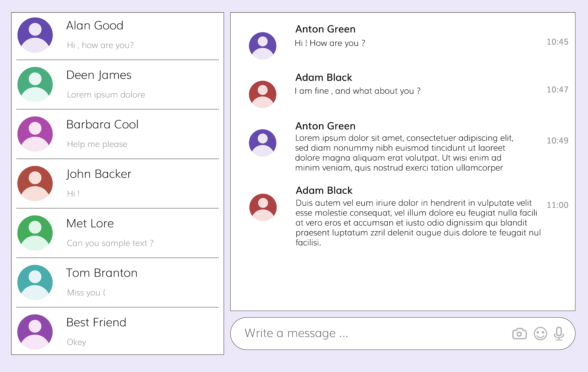588x372 pixels.
Task: Click Adam Black's name above 10:47 message
Action: [324, 77]
